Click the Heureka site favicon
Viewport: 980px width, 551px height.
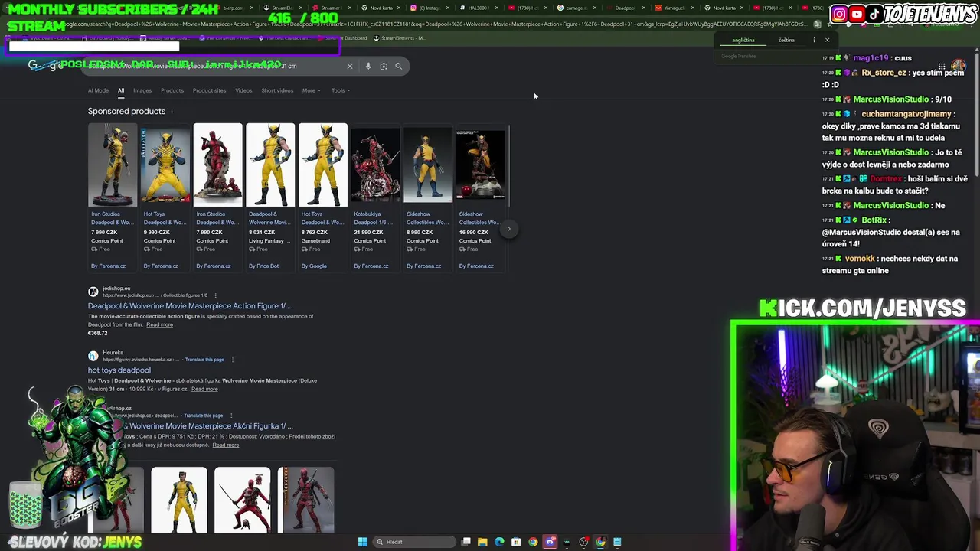point(93,356)
